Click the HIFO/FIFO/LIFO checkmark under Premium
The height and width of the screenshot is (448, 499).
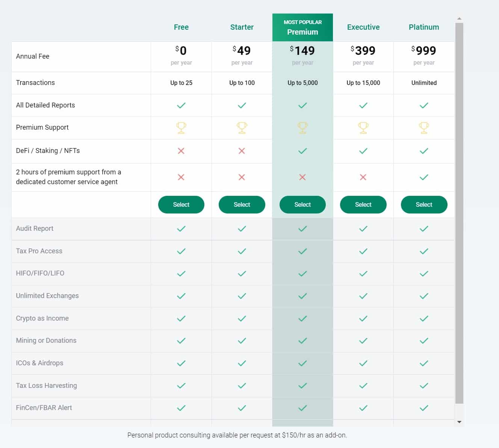click(302, 274)
